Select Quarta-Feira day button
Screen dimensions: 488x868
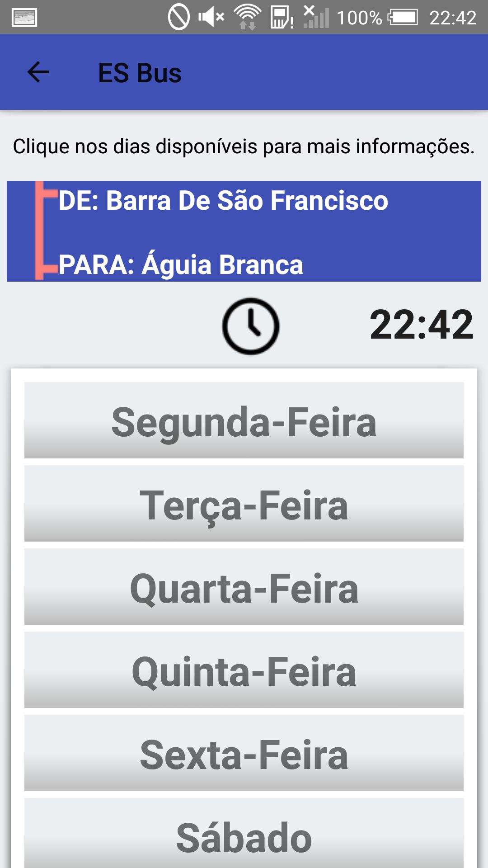pos(244,587)
